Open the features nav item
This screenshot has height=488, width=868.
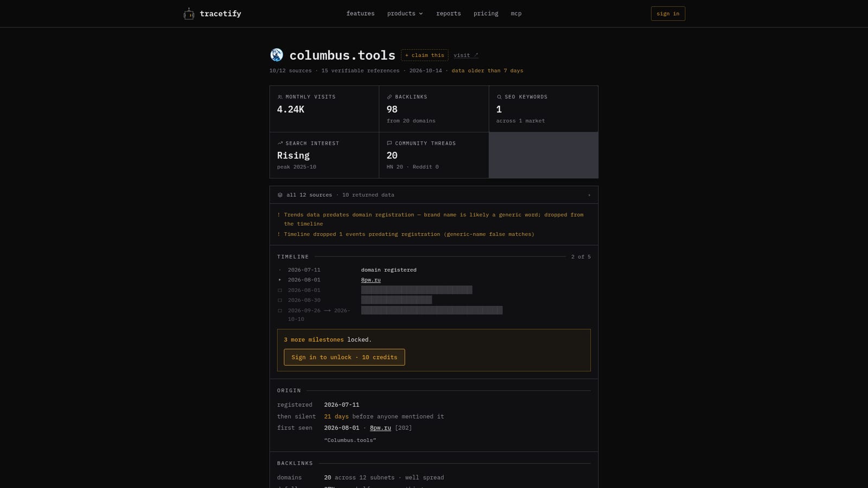(360, 14)
